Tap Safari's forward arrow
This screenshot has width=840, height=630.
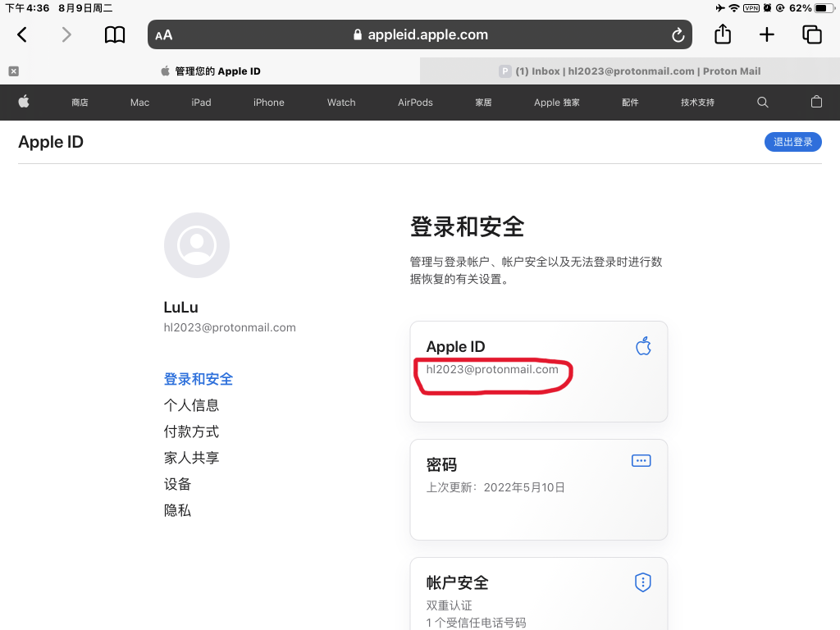66,34
